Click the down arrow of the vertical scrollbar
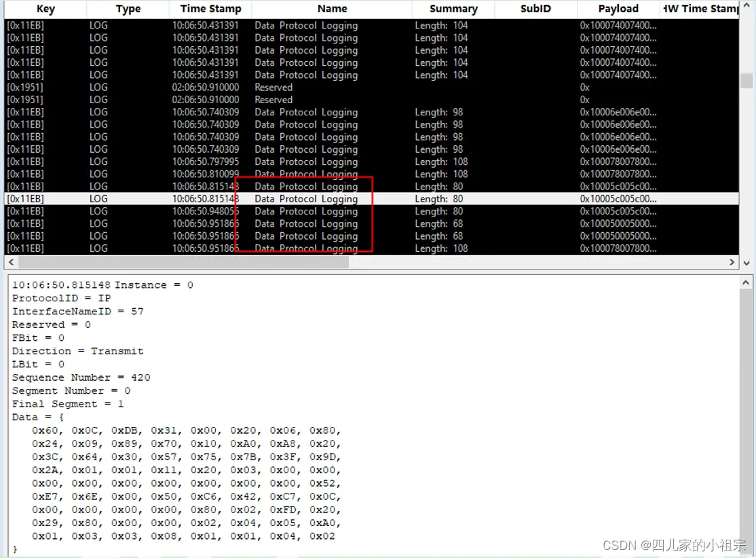Screen dimensions: 756x558 point(748,261)
